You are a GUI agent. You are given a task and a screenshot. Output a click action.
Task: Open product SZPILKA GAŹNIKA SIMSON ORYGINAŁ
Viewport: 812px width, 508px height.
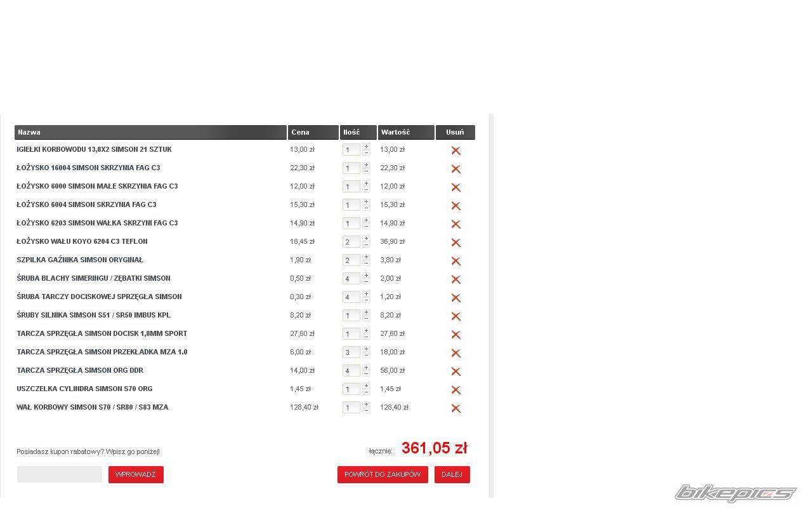tap(80, 260)
